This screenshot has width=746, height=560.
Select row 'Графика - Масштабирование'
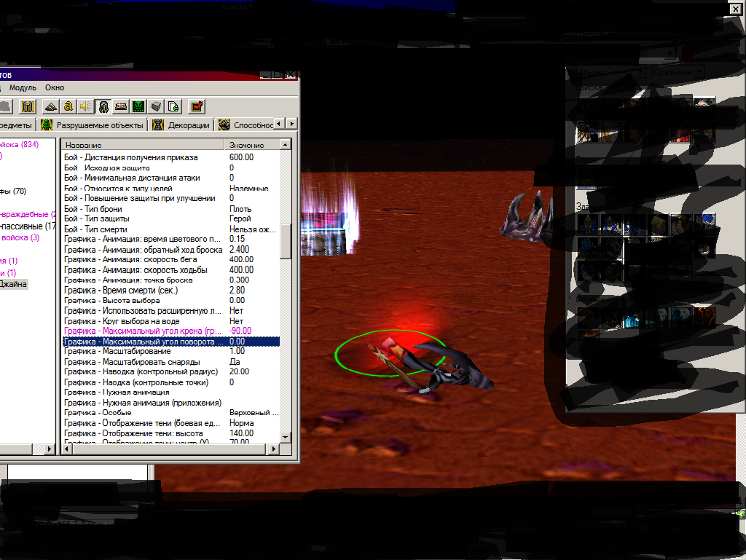pyautogui.click(x=171, y=351)
